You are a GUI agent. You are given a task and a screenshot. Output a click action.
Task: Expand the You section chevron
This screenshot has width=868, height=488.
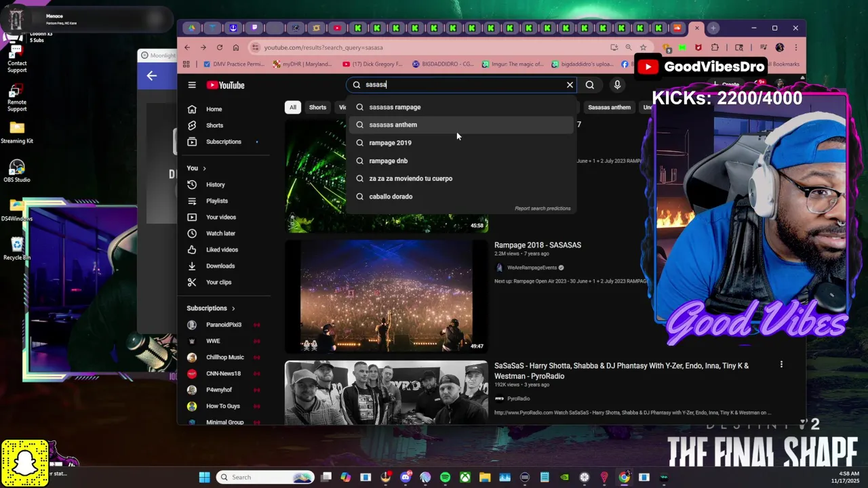click(x=204, y=168)
